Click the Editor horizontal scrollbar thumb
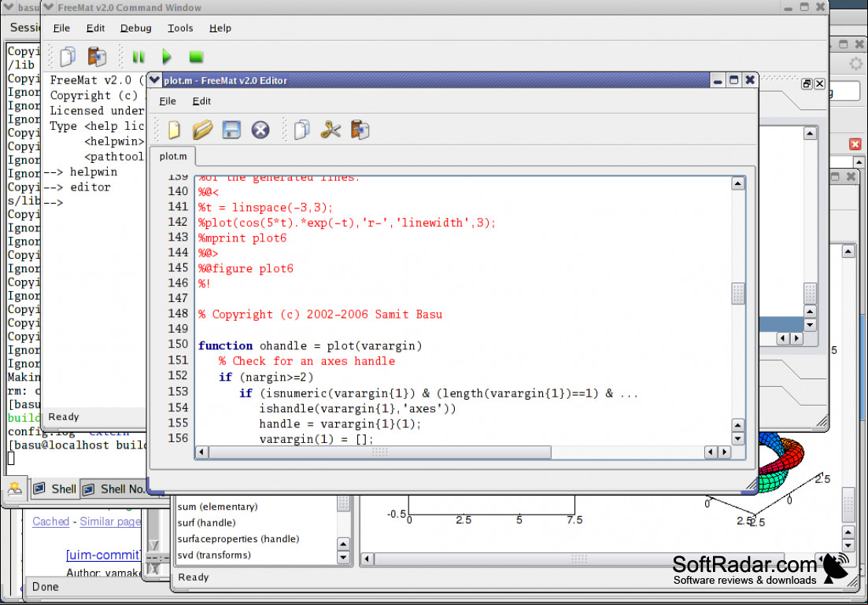 coord(380,452)
